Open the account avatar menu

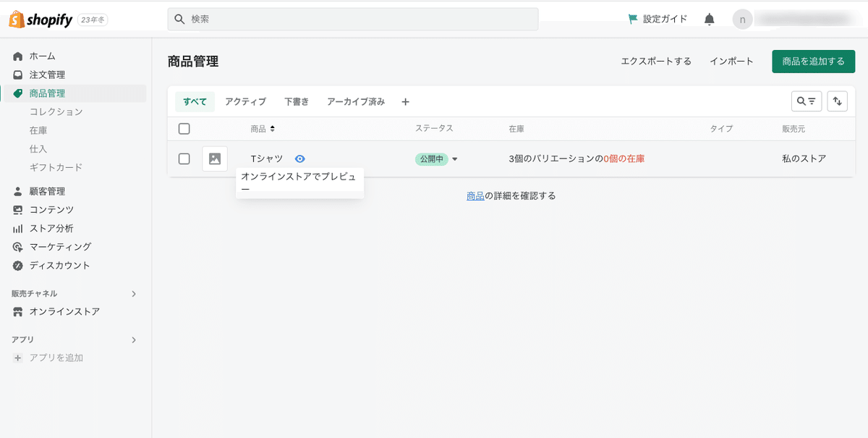click(x=742, y=19)
